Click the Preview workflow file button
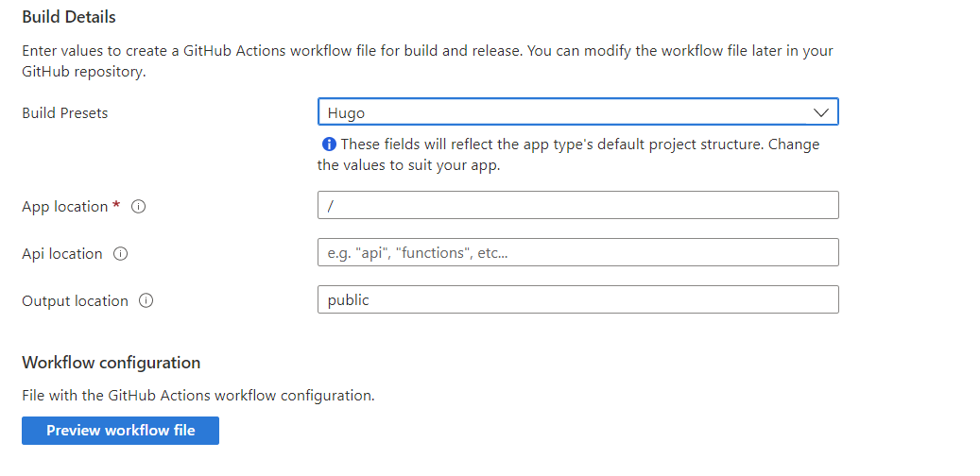The width and height of the screenshot is (980, 476). 121,431
